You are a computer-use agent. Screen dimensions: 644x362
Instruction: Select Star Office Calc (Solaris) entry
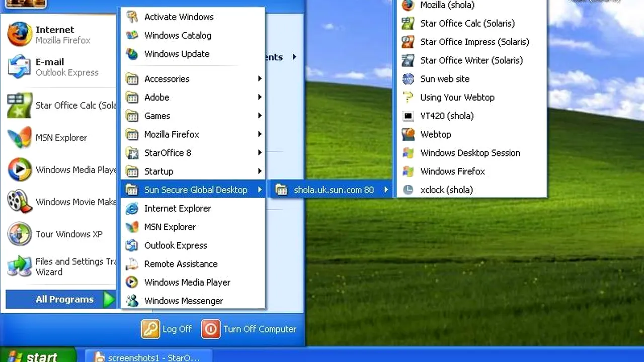[471, 23]
